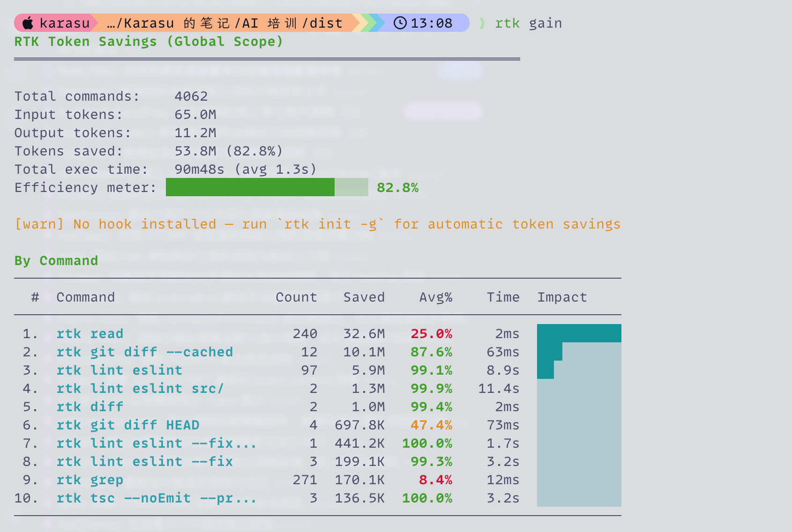Click the rtk git diff HEAD entry
The width and height of the screenshot is (792, 532).
pos(128,425)
